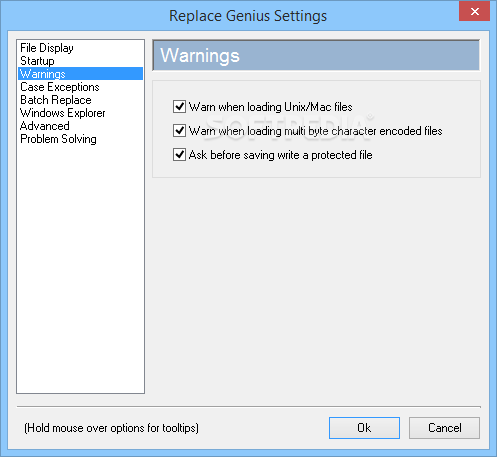The width and height of the screenshot is (497, 457).
Task: Show the Advanced settings page
Action: 45,126
